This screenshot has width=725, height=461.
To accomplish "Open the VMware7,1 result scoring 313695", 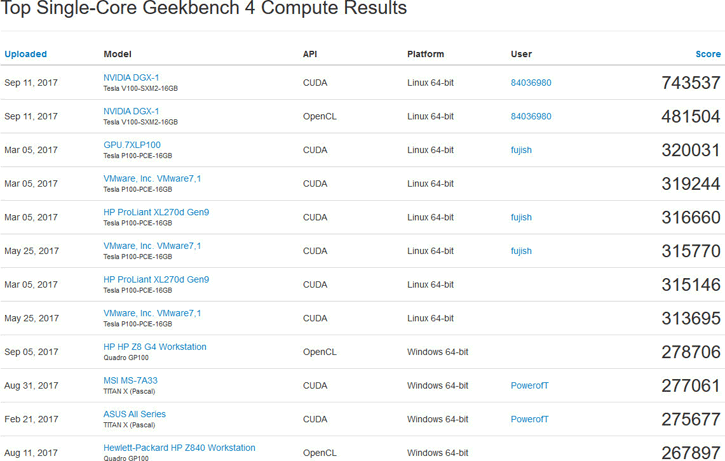I will click(152, 313).
